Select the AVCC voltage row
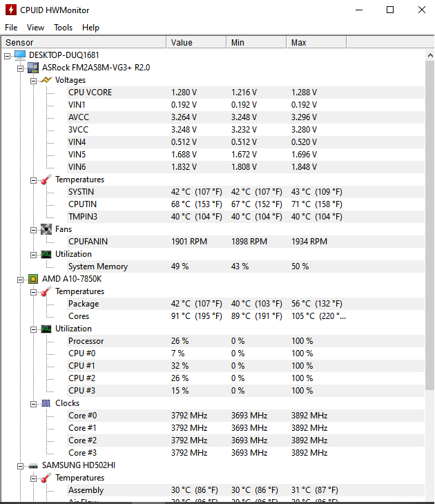 (246, 117)
